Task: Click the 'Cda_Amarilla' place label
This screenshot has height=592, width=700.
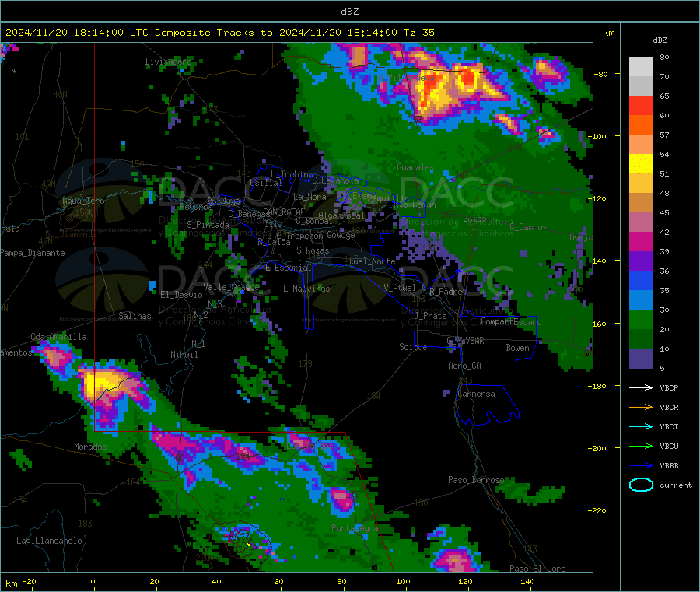Action: pos(58,337)
